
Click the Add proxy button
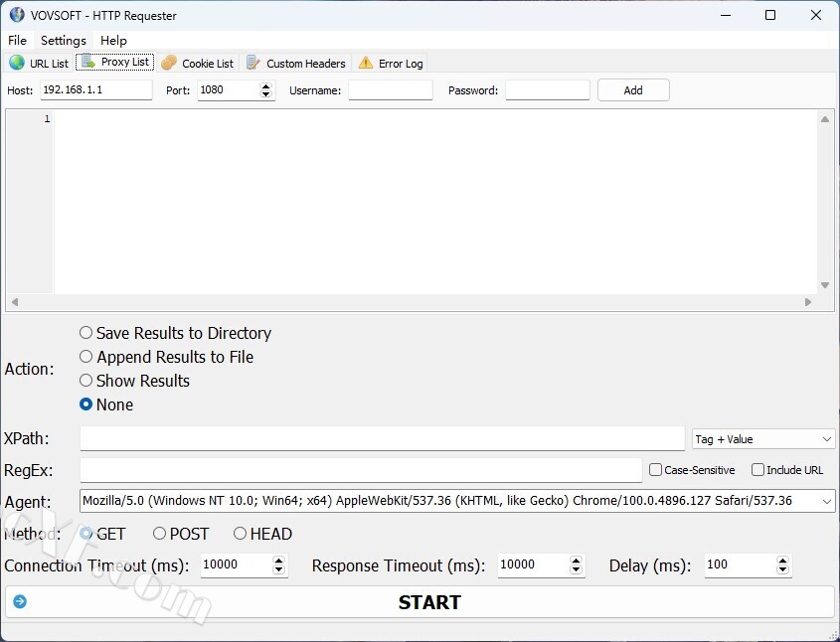pyautogui.click(x=633, y=90)
